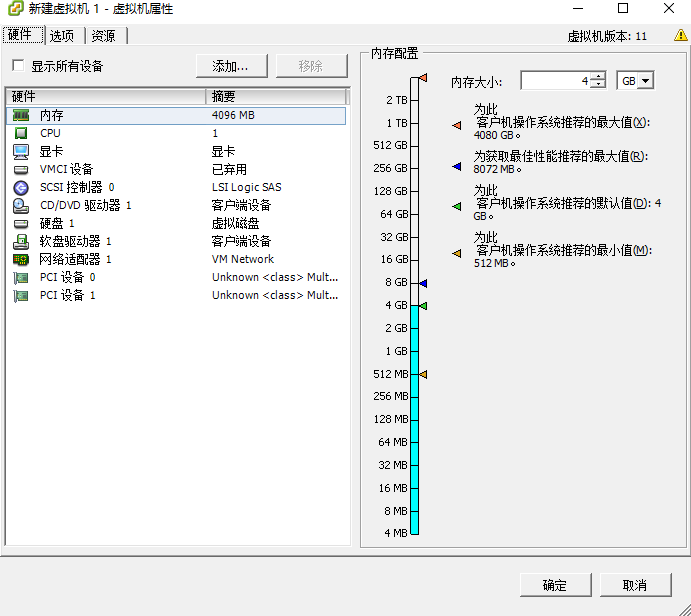
Task: Select the PCI 设备 1 row
Action: pos(176,296)
